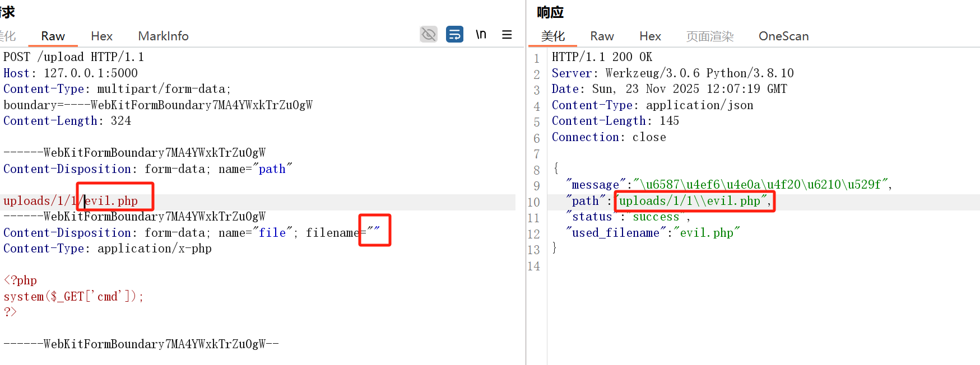Viewport: 980px width, 365px height.
Task: Toggle the blue word wrap icon
Action: pyautogui.click(x=454, y=35)
